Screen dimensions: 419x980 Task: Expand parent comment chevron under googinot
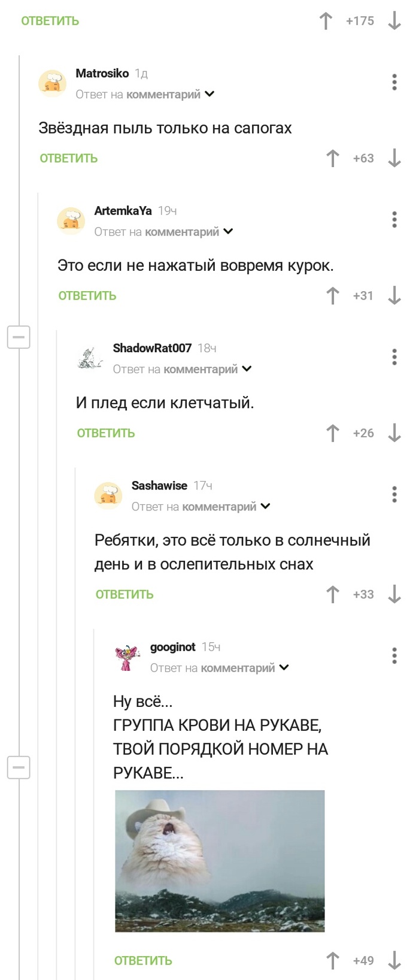pos(284,668)
